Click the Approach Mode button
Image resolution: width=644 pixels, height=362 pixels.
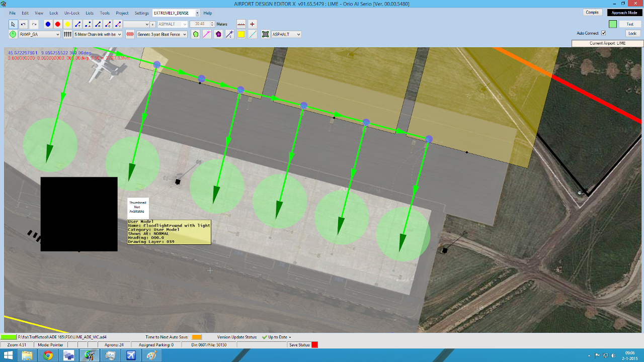point(624,13)
